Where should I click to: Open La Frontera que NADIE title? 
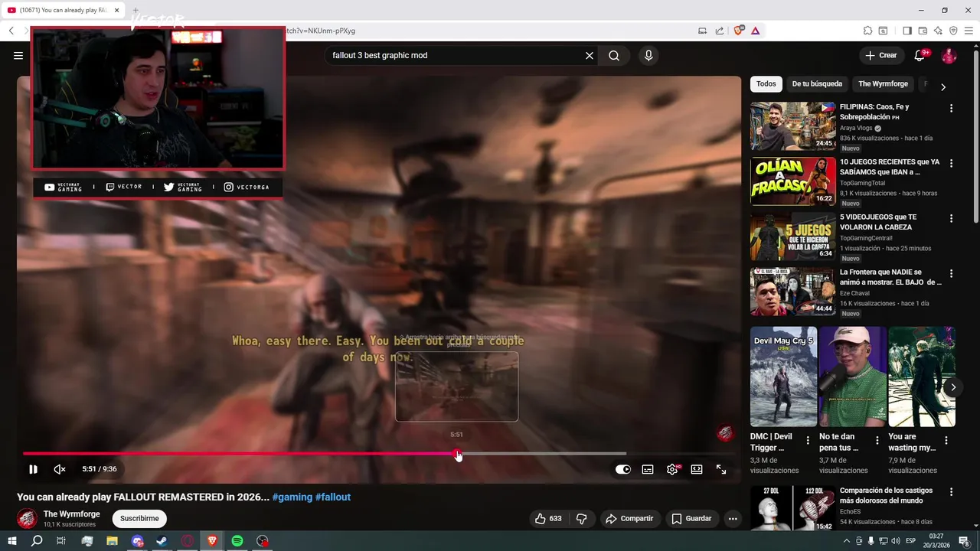pos(890,277)
